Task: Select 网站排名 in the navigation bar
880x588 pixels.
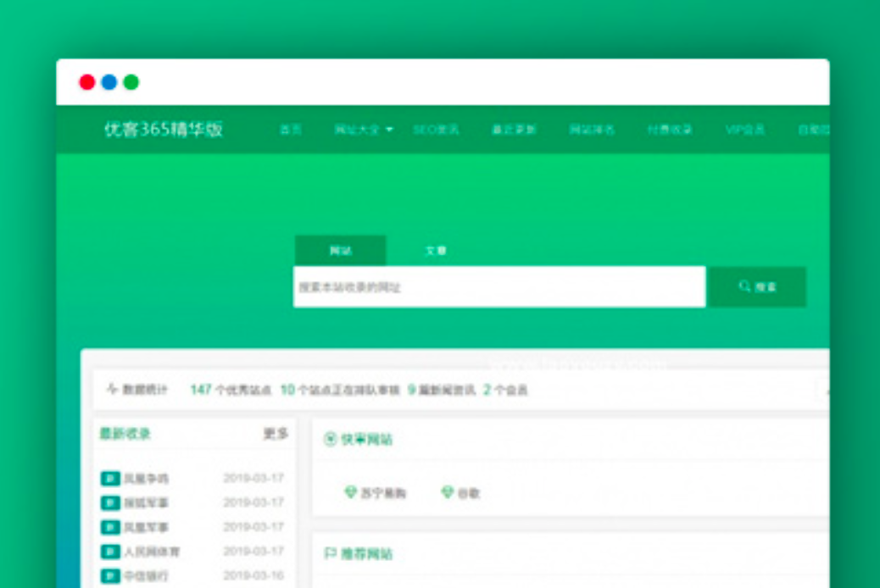Action: tap(592, 130)
